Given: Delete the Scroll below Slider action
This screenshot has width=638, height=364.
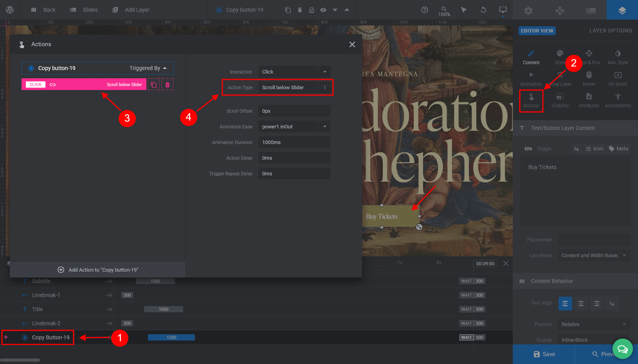Looking at the screenshot, I should tap(168, 85).
